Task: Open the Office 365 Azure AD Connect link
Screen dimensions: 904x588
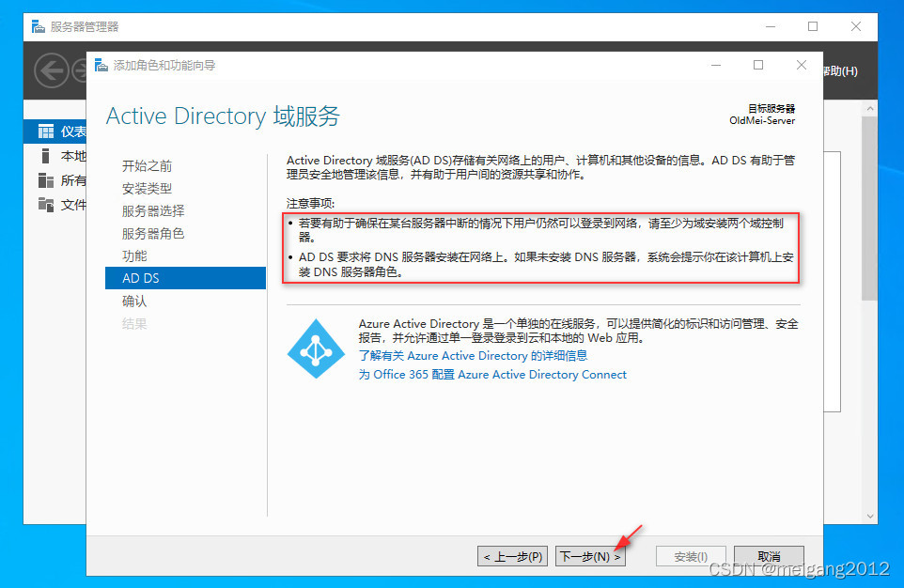Action: 492,375
